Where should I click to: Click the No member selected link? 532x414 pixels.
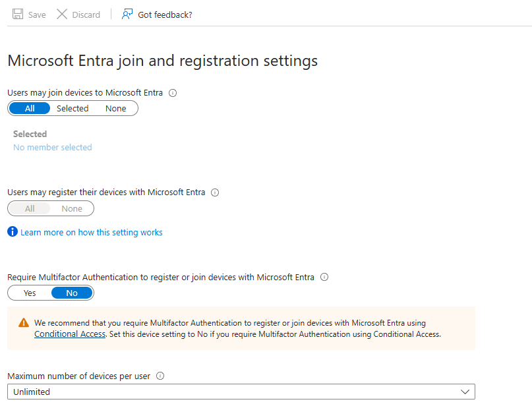[x=52, y=147]
